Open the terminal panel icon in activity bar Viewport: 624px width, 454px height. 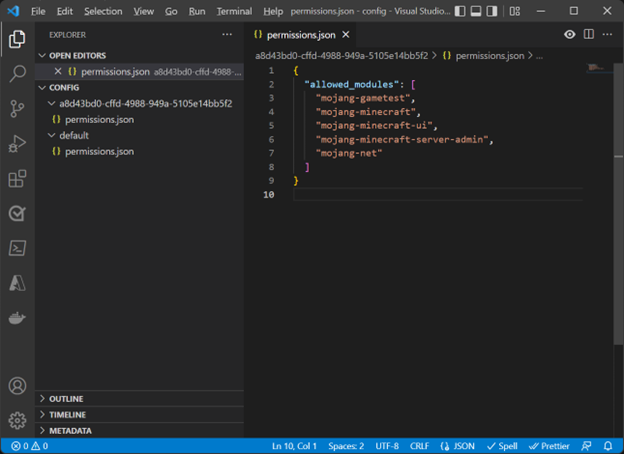coord(17,248)
